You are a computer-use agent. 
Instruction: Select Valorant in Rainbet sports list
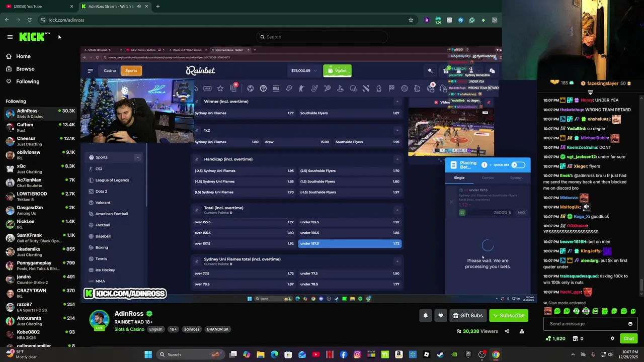(103, 203)
